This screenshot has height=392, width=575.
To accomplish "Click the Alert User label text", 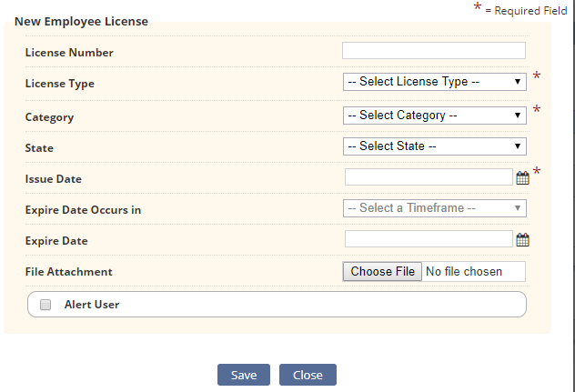I will pyautogui.click(x=92, y=305).
